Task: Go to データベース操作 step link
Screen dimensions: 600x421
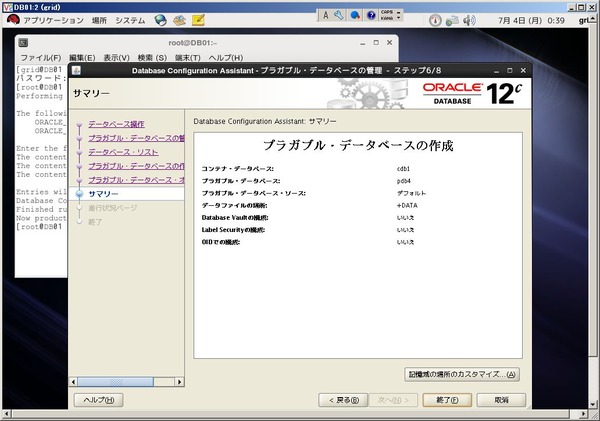Action: pos(116,124)
